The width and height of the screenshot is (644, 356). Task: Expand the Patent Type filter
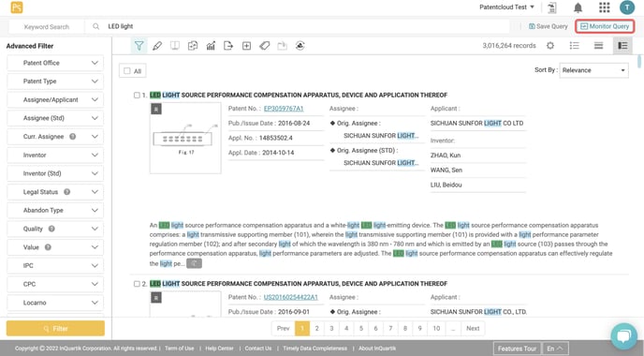click(x=55, y=82)
